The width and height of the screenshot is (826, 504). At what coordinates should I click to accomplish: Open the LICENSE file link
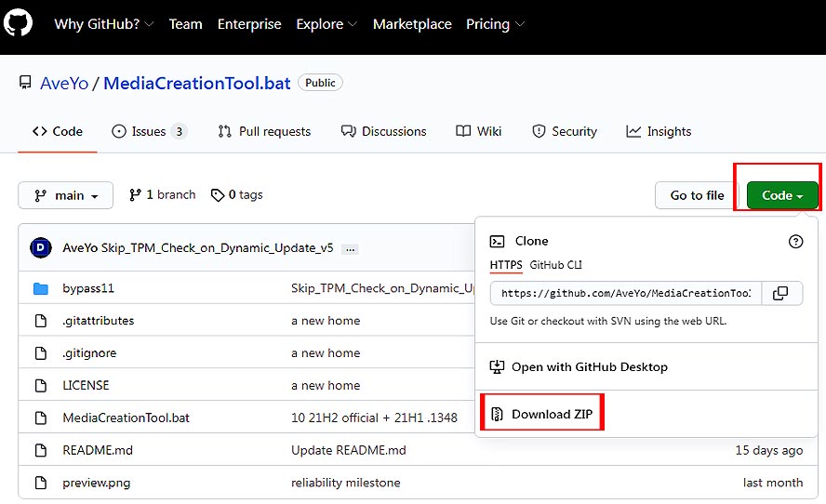[x=86, y=386]
